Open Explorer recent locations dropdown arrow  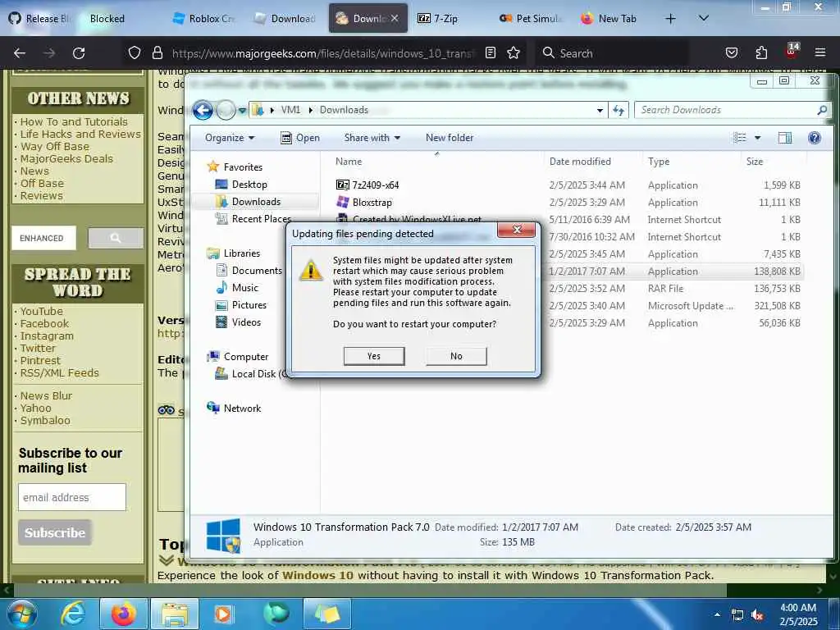242,111
